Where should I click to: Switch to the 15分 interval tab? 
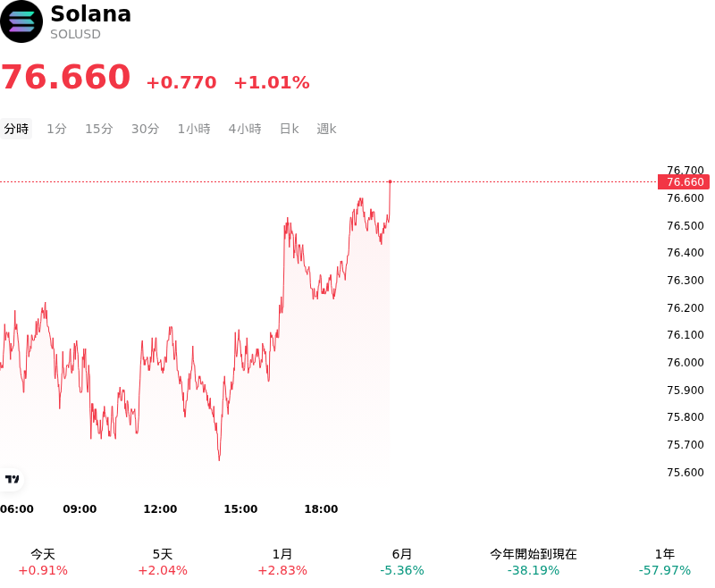[x=99, y=129]
